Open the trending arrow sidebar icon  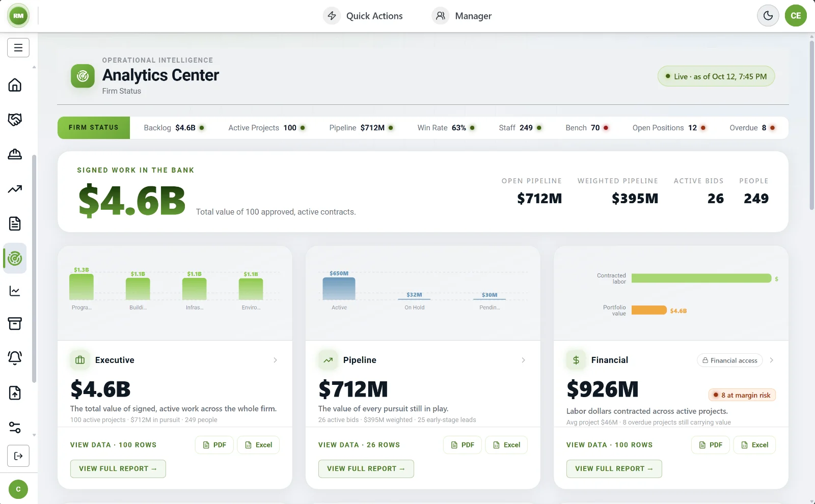pyautogui.click(x=15, y=189)
